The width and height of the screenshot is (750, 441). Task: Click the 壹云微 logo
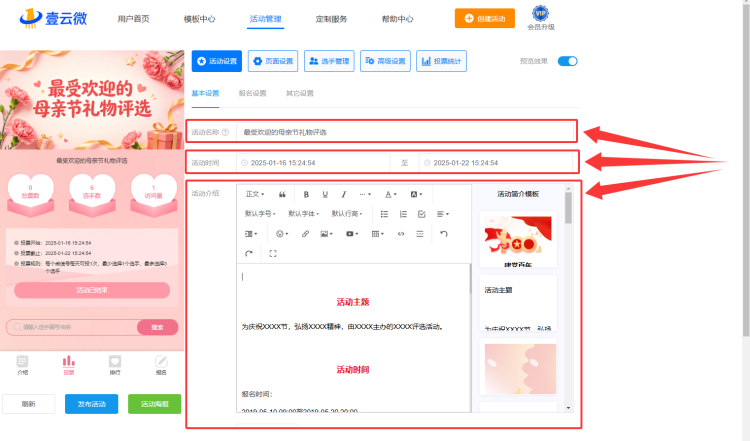click(53, 18)
